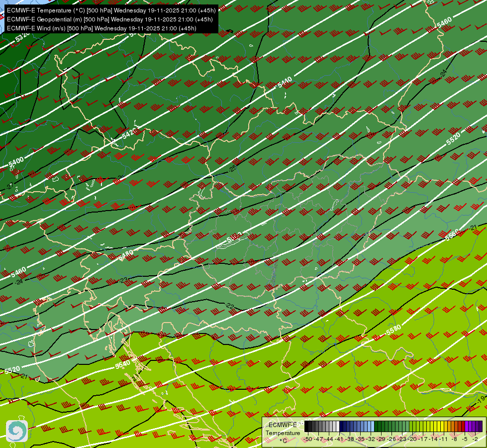487x448 pixels.
Task: Click the 5420 geopotential contour label
Action: pos(128,133)
